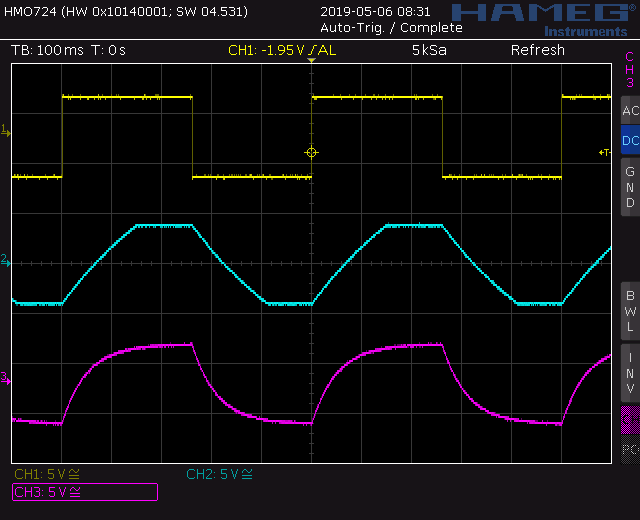Screen dimensions: 640x520
Task: Click the 5 kSa sample rate readout
Action: 430,50
